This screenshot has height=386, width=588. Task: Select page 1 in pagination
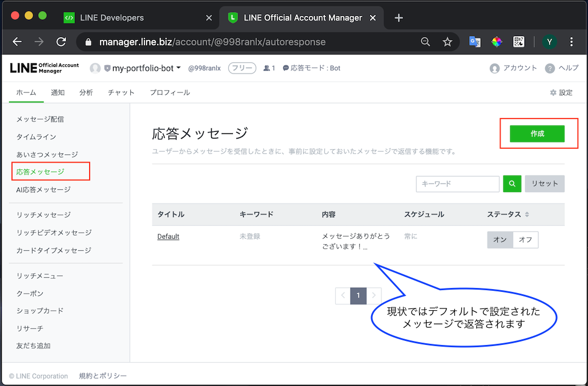coord(358,296)
